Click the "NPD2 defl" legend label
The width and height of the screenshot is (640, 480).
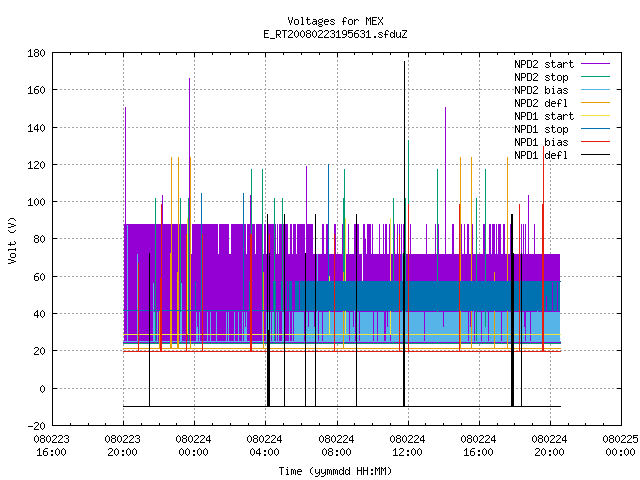tap(541, 103)
